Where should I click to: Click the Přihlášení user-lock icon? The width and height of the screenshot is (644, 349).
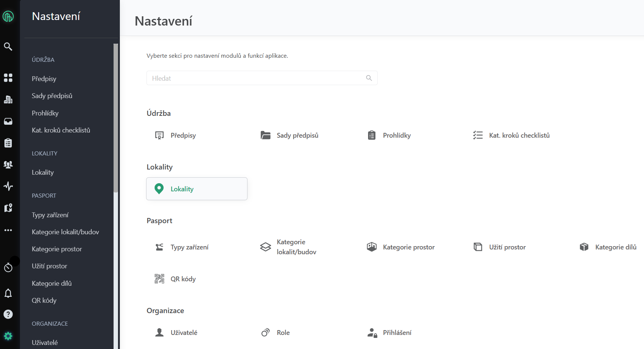(372, 333)
